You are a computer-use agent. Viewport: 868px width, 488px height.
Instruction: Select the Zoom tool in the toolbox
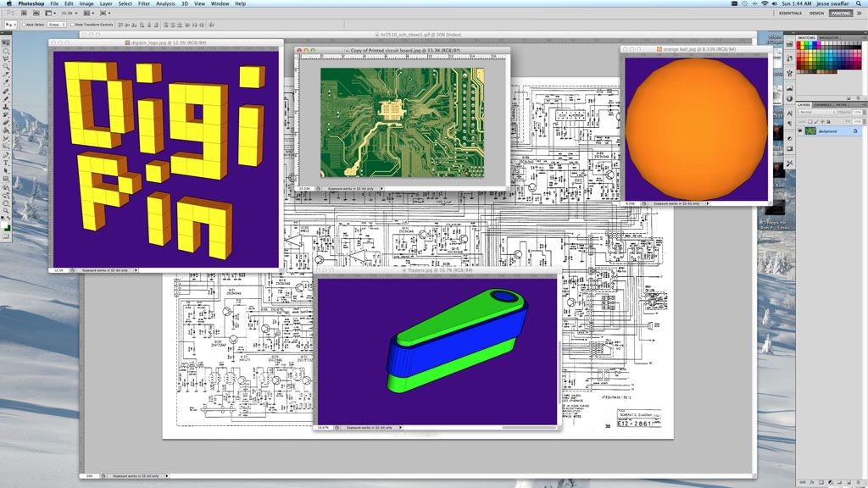click(x=6, y=210)
